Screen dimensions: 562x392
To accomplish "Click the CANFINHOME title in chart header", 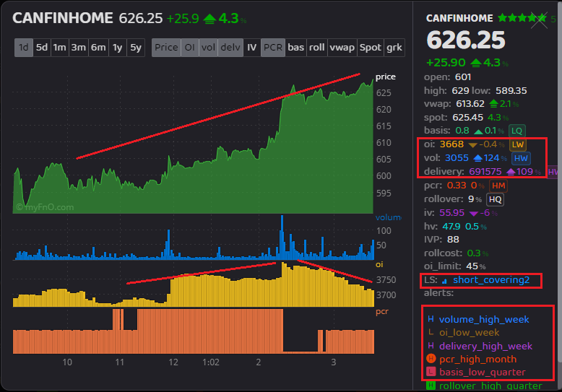I will coord(63,18).
